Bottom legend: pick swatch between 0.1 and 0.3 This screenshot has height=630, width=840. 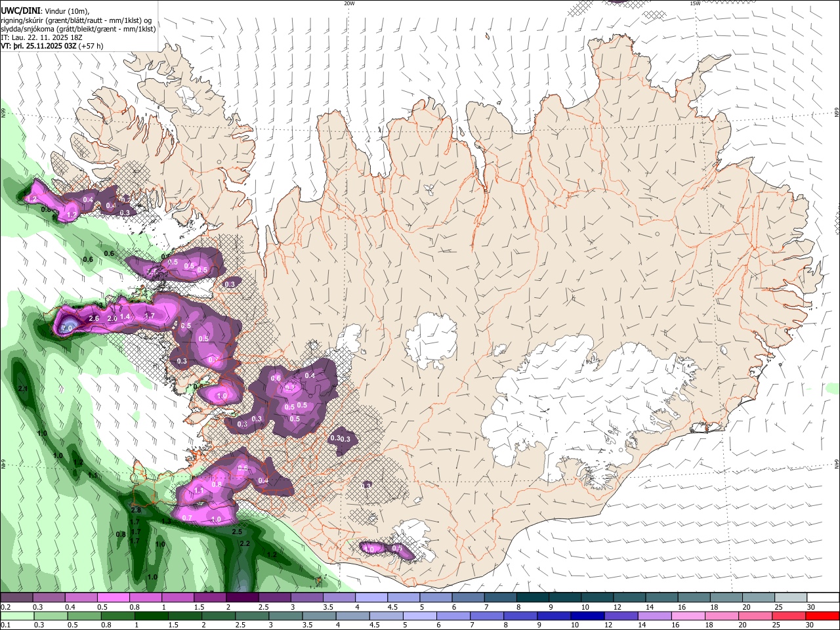pyautogui.click(x=18, y=616)
